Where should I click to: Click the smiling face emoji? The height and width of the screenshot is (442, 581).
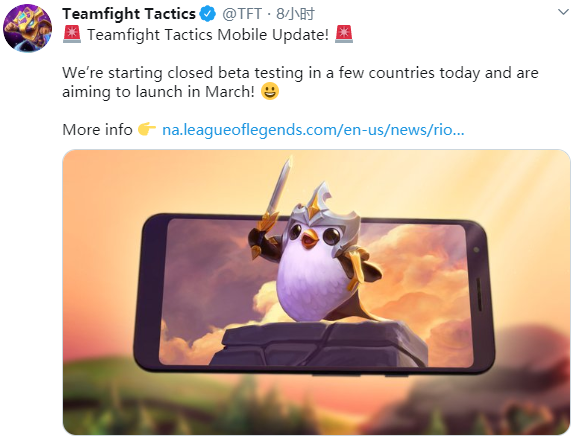pyautogui.click(x=270, y=91)
